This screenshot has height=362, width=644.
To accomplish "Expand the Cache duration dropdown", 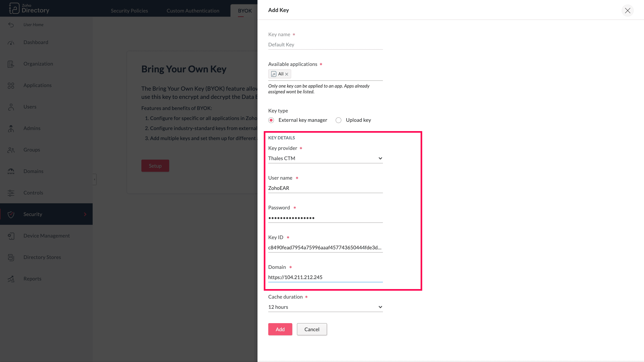I will [x=325, y=307].
